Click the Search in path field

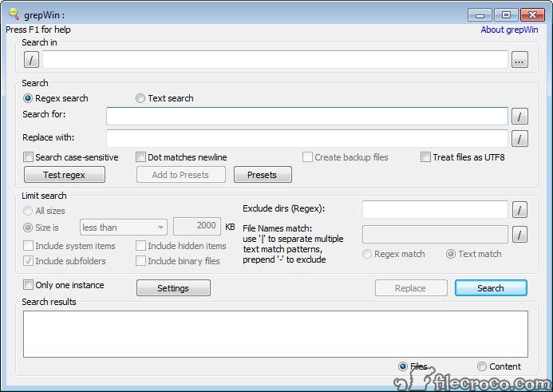(275, 59)
